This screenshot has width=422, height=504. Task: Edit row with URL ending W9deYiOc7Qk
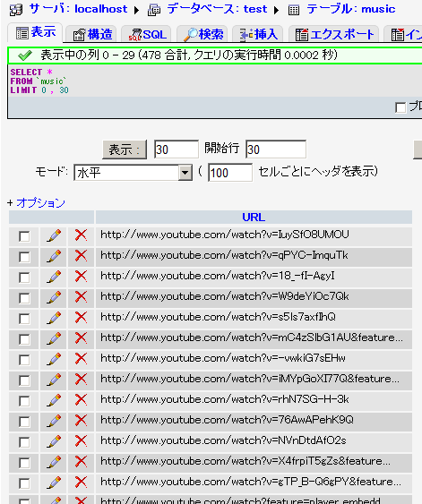coord(54,297)
